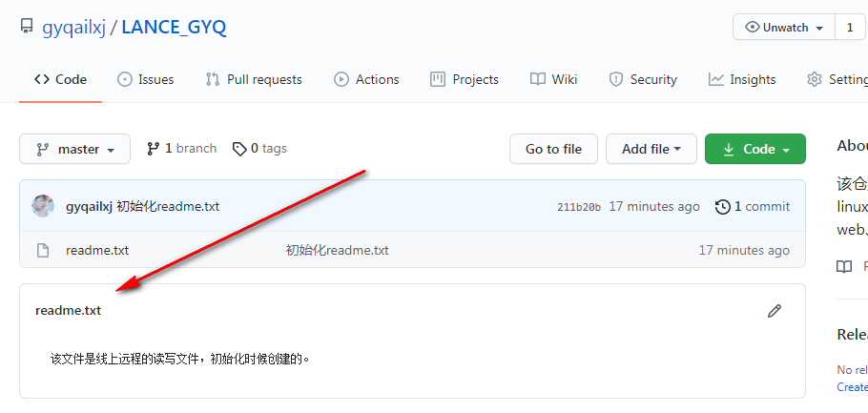Click the Go to file button
The image size is (868, 413).
[x=553, y=149]
